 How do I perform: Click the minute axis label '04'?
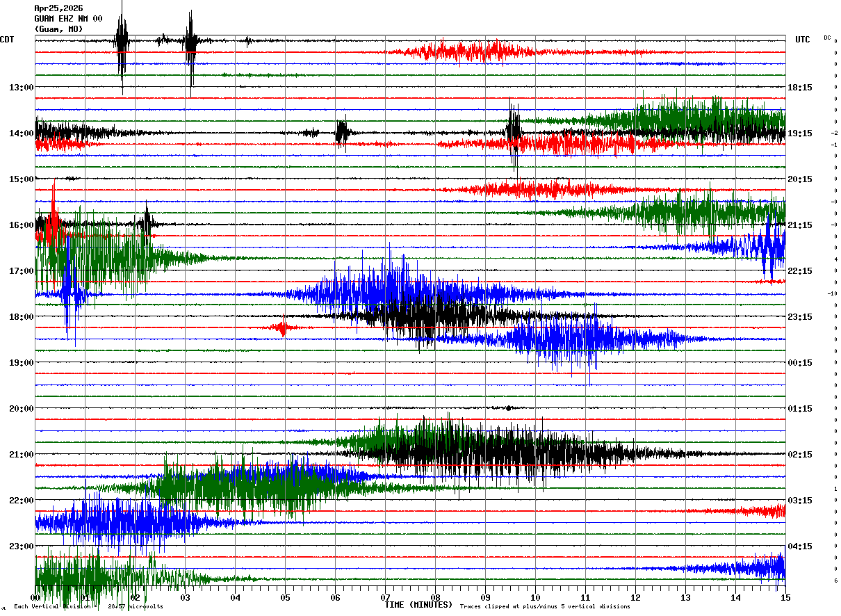(x=236, y=598)
